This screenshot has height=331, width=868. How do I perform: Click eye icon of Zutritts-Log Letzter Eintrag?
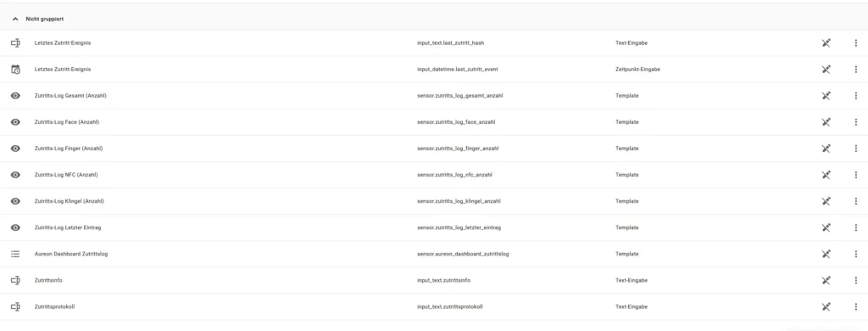[15, 227]
